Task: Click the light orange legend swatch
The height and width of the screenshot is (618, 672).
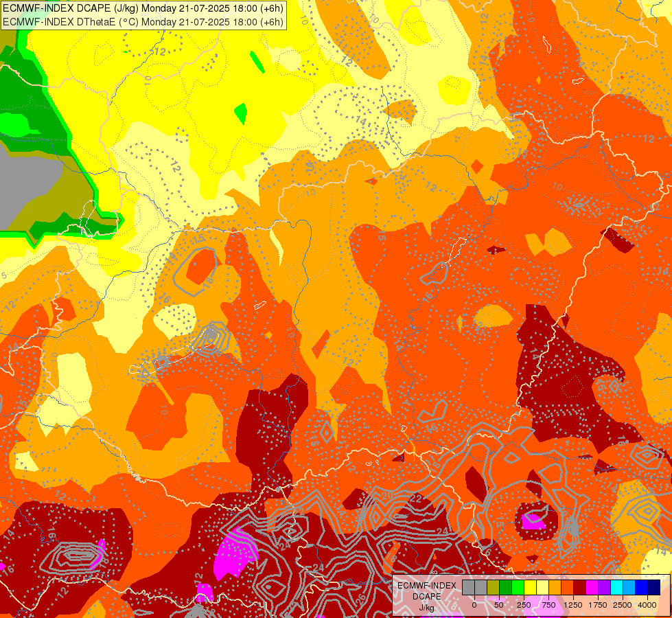Action: tap(555, 587)
